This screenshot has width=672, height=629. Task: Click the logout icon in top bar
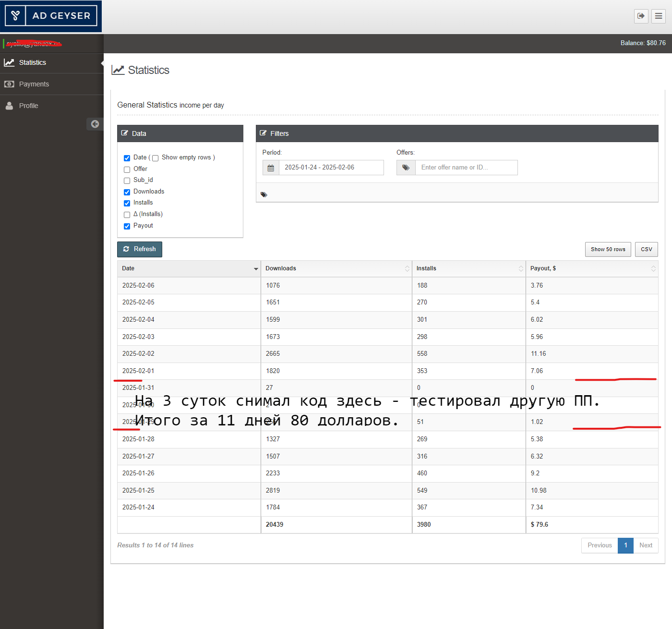[641, 16]
